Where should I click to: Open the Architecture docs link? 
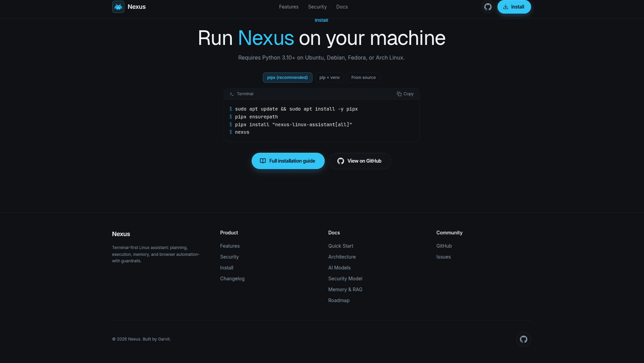pos(342,257)
